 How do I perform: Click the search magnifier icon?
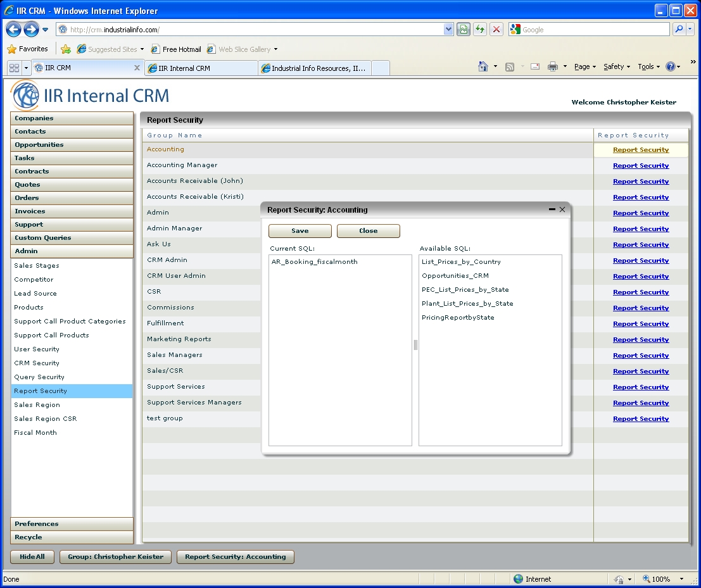tap(678, 29)
